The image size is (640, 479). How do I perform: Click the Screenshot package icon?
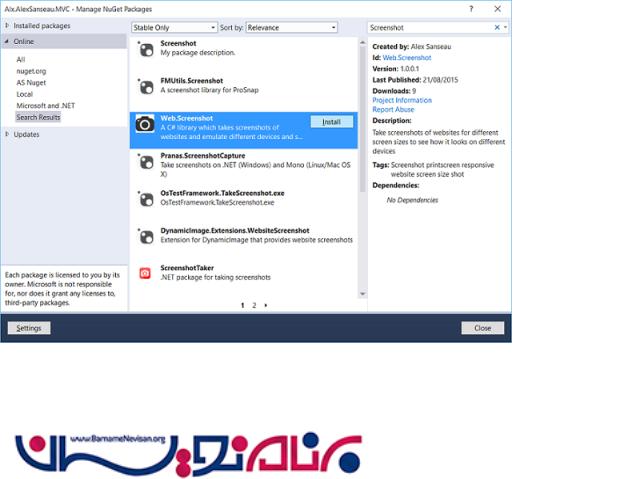click(146, 49)
